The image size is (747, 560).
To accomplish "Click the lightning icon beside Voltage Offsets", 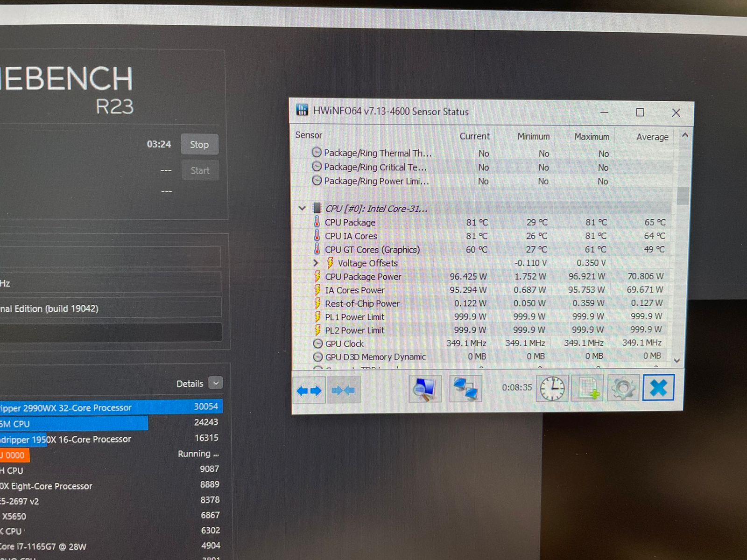I will tap(330, 262).
